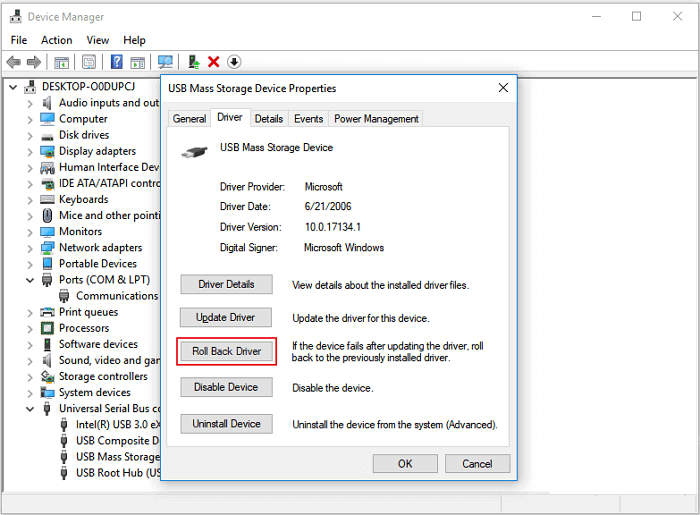Click the Storage controllers icon
Viewport: 700px width, 515px height.
coord(47,376)
